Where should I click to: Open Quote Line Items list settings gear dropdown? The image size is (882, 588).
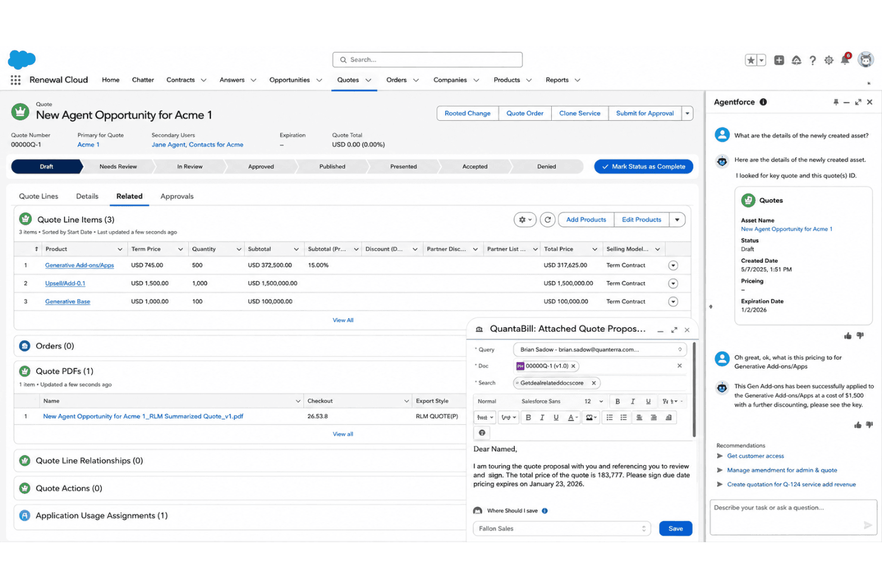click(525, 220)
